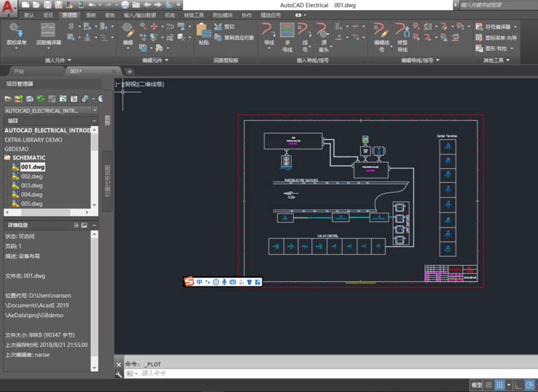The image size is (538, 392).
Task: Select the Source Arrow (源箭头) tool
Action: click(323, 37)
